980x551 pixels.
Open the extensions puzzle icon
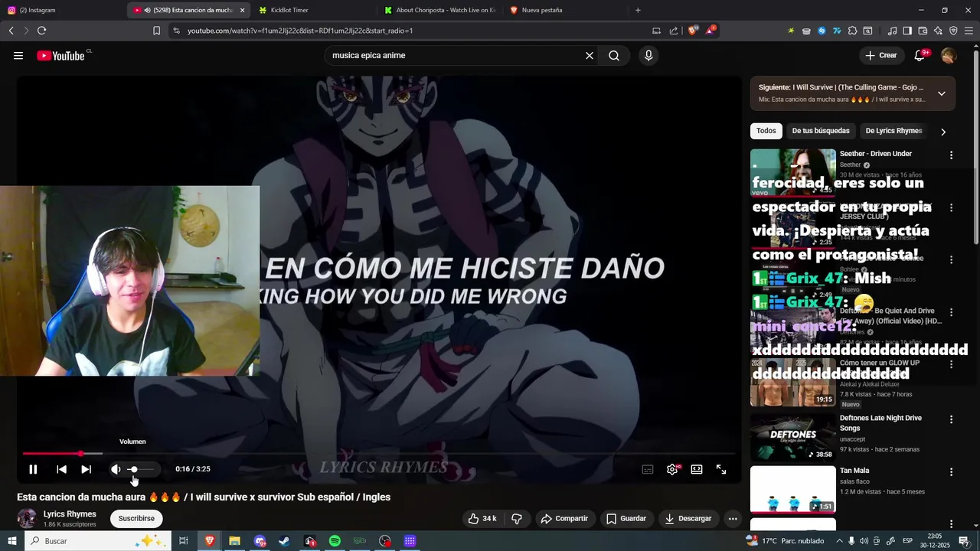pyautogui.click(x=852, y=31)
